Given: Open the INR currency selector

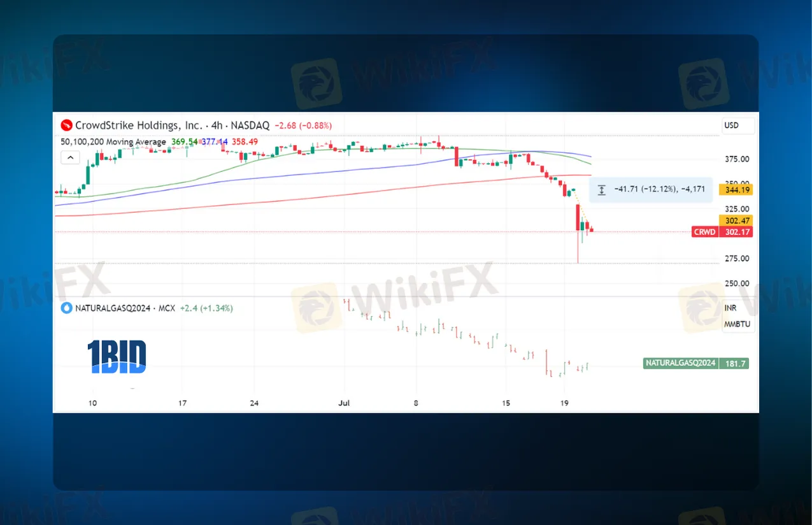Looking at the screenshot, I should coord(730,308).
